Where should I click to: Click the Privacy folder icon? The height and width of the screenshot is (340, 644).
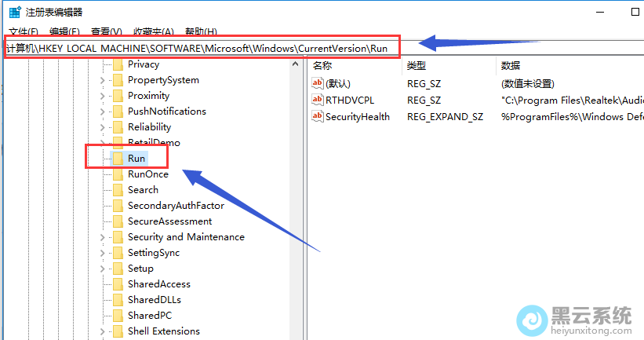click(118, 64)
